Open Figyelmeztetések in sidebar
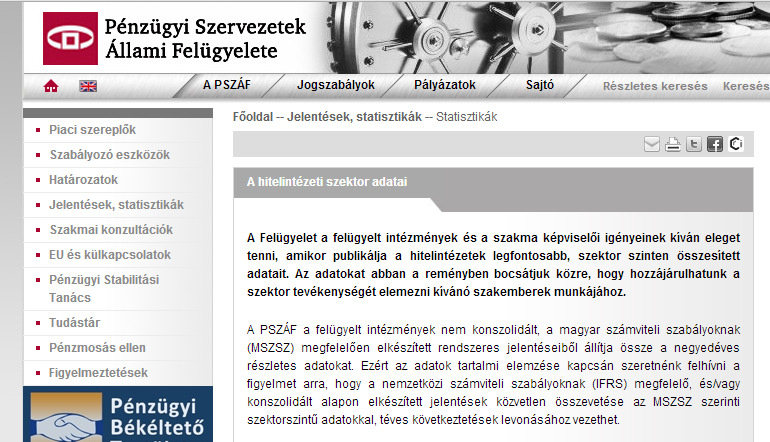This screenshot has width=770, height=442. (98, 373)
